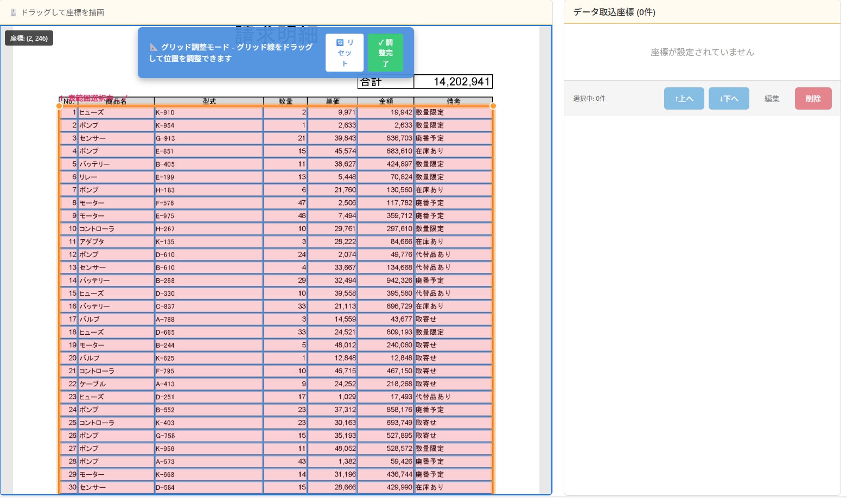Confirm grid with the green 調整完了 button
Viewport: 847px width, 504px height.
click(x=385, y=53)
